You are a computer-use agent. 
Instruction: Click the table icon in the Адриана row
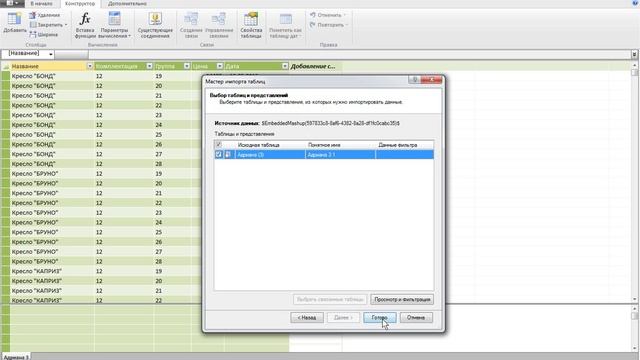(229, 154)
